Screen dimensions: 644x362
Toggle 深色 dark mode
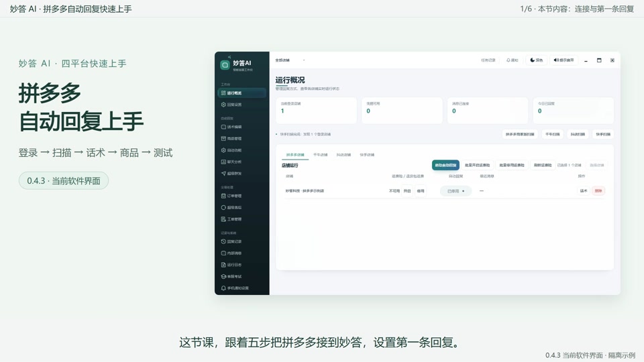pyautogui.click(x=537, y=60)
